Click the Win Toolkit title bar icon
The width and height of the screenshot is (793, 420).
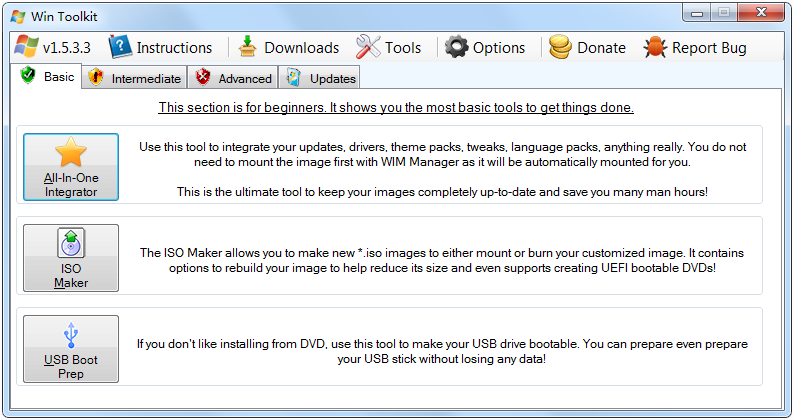[18, 16]
